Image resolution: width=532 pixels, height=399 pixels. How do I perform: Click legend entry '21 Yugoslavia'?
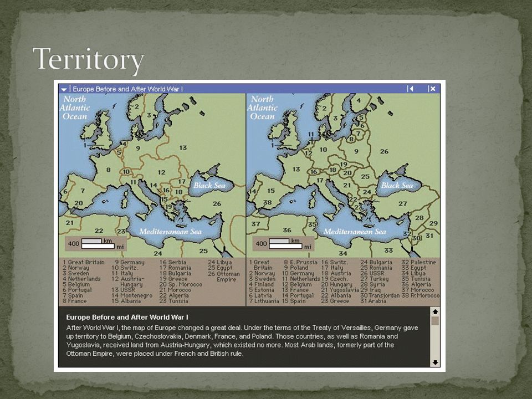tap(340, 290)
